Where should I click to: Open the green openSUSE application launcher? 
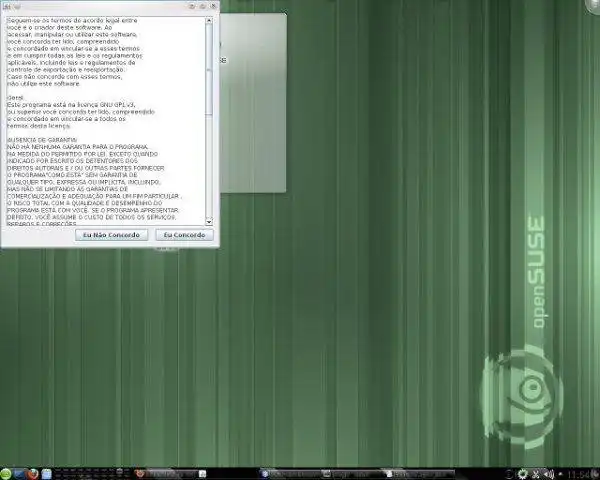click(6, 474)
